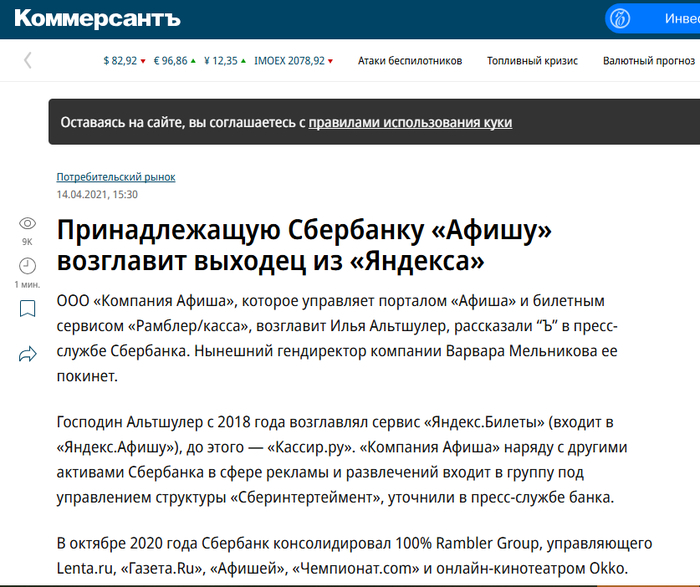Open the Коммерсантъ home logo
Viewport: 700px width, 587px height.
97,19
